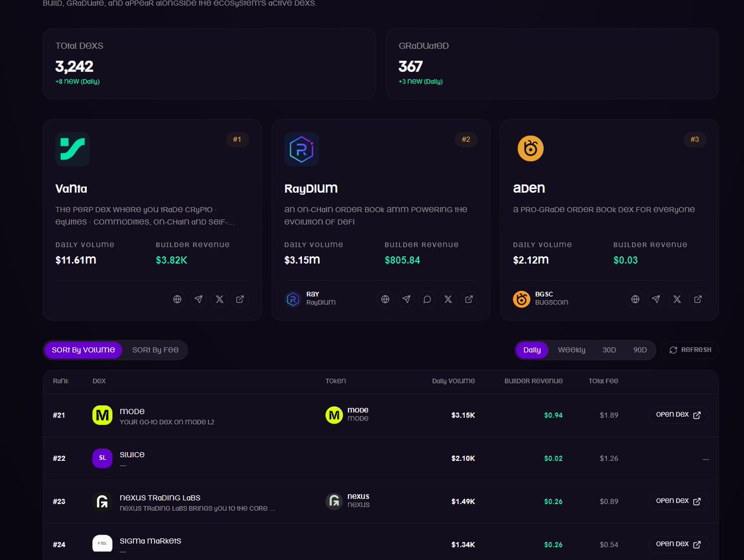Click the Nexus Trading Labs DEX name
The height and width of the screenshot is (560, 744).
tap(160, 497)
